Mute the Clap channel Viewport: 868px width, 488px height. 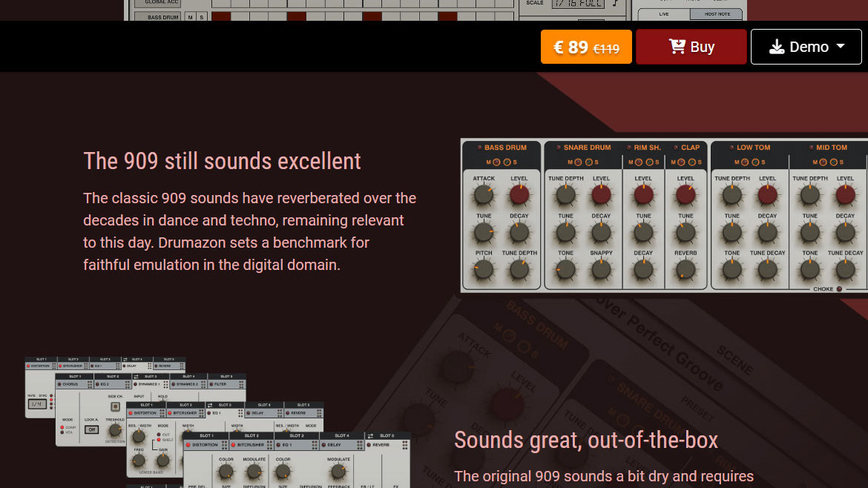click(x=681, y=162)
